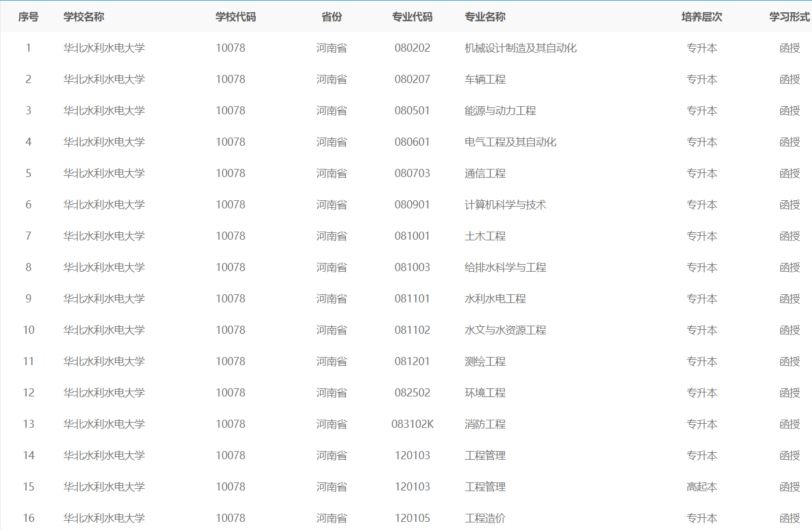
Task: Select major 环境工程
Action: pyautogui.click(x=485, y=393)
